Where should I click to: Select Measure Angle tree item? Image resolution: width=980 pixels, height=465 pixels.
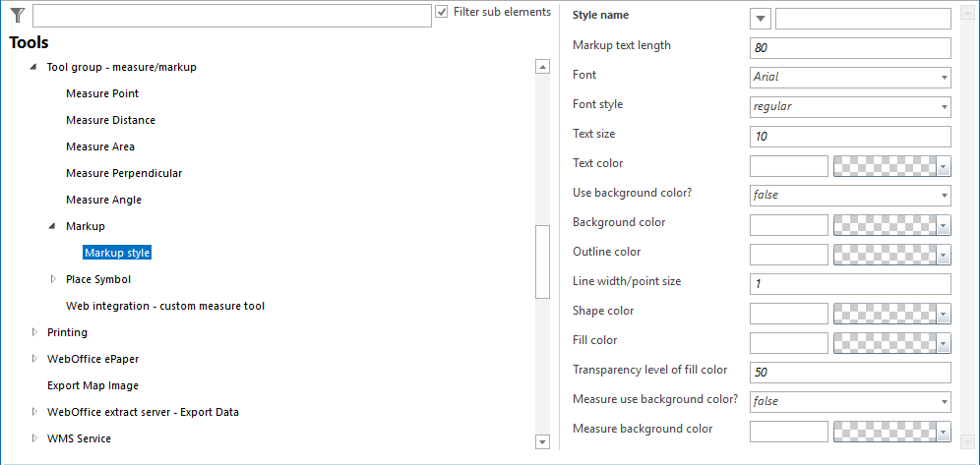tap(103, 200)
